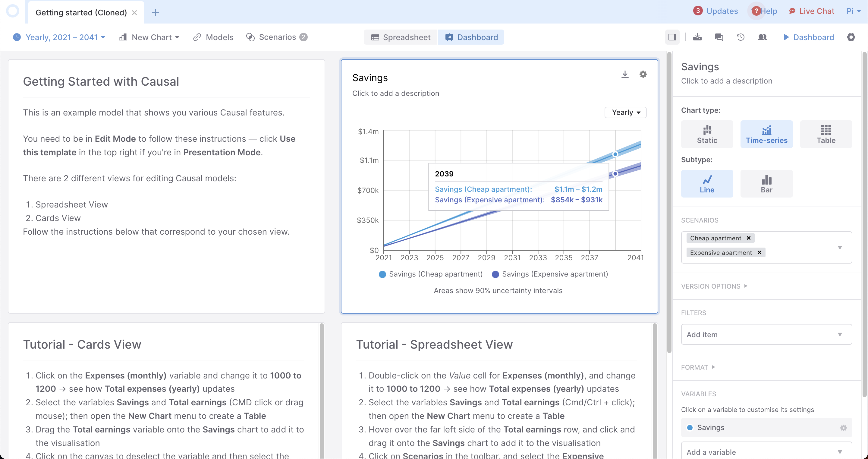Click the dashboard canvas scrollbar
This screenshot has width=868, height=459.
[669, 202]
